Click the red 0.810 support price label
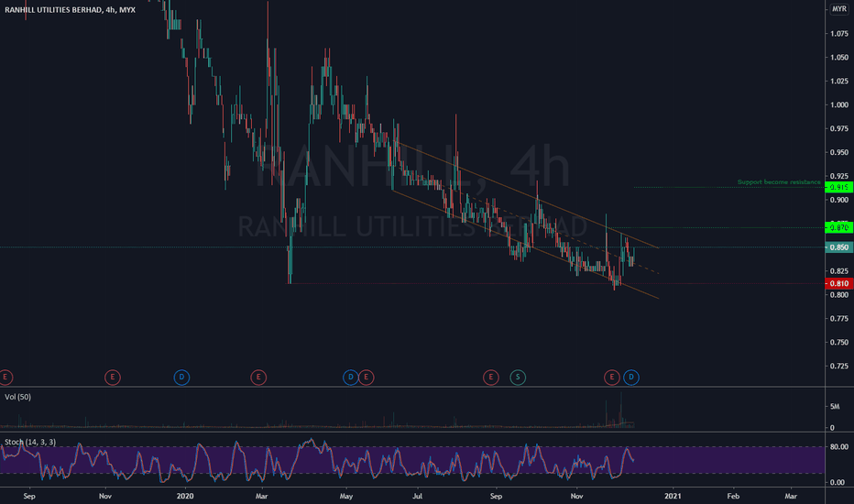The width and height of the screenshot is (854, 504). coord(838,283)
